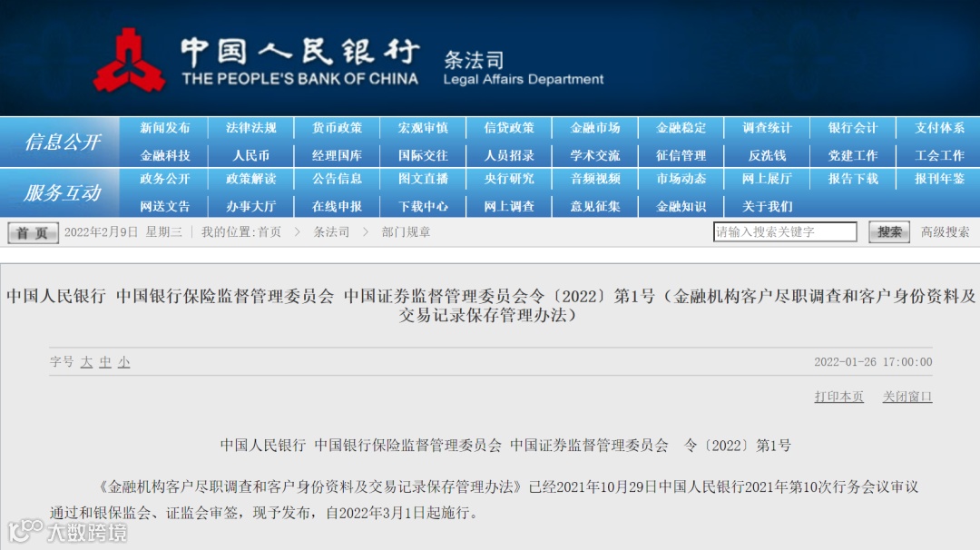Open 网上展厅 menu link
Image resolution: width=980 pixels, height=550 pixels.
click(x=767, y=179)
